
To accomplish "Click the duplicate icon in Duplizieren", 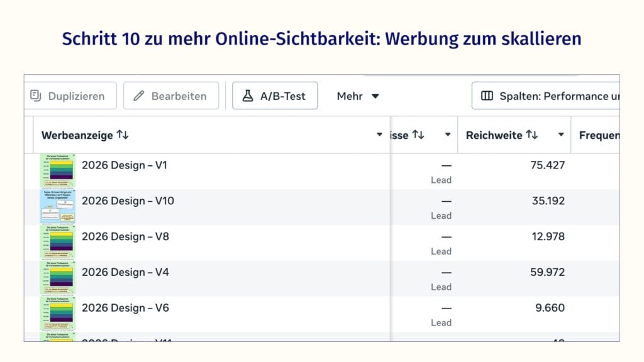I will pos(36,96).
